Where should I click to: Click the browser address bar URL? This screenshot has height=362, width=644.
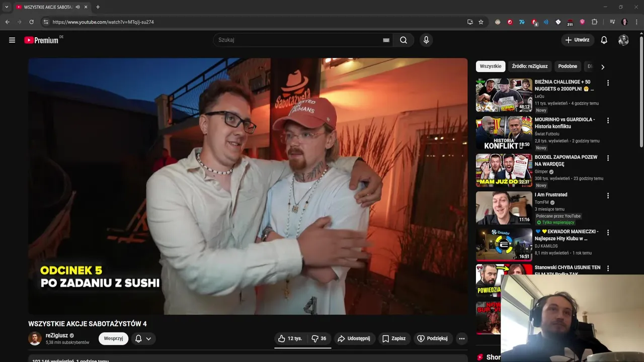(103, 22)
